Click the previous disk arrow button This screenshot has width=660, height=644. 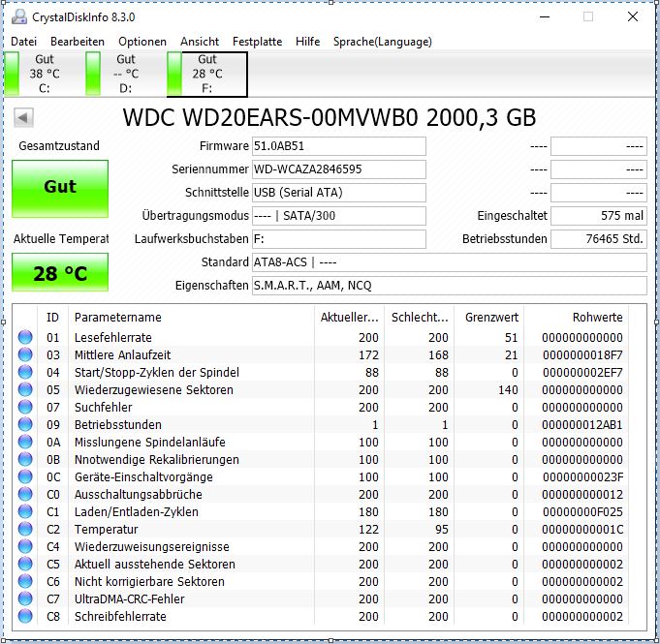pyautogui.click(x=23, y=117)
